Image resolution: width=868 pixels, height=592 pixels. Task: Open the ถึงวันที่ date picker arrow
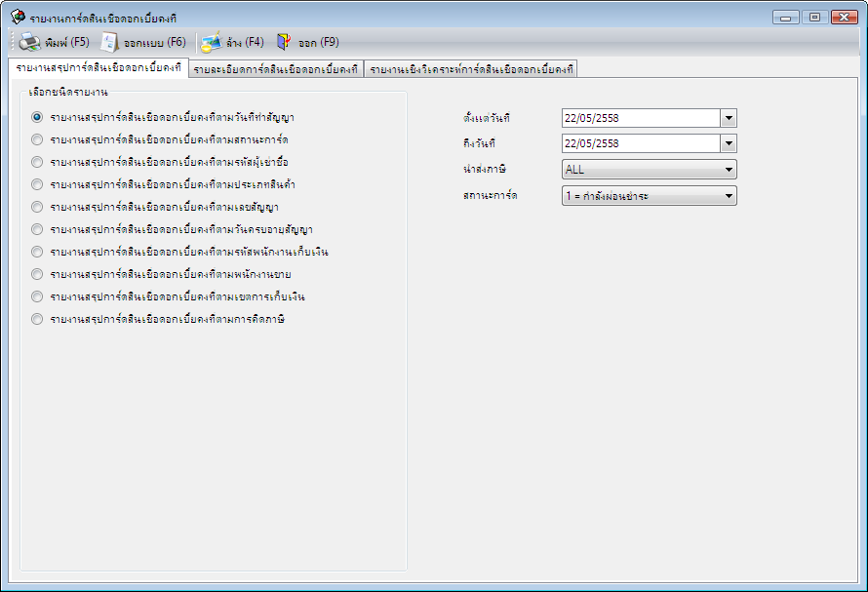point(729,143)
